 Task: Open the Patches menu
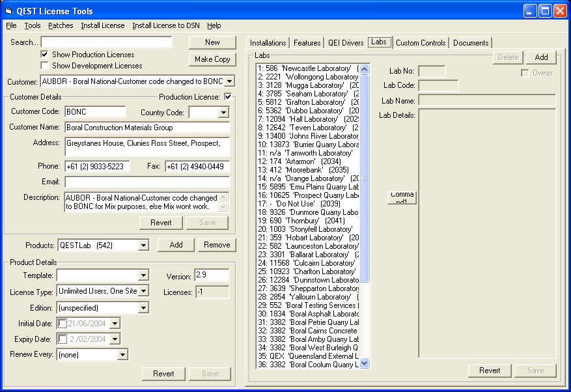(61, 25)
